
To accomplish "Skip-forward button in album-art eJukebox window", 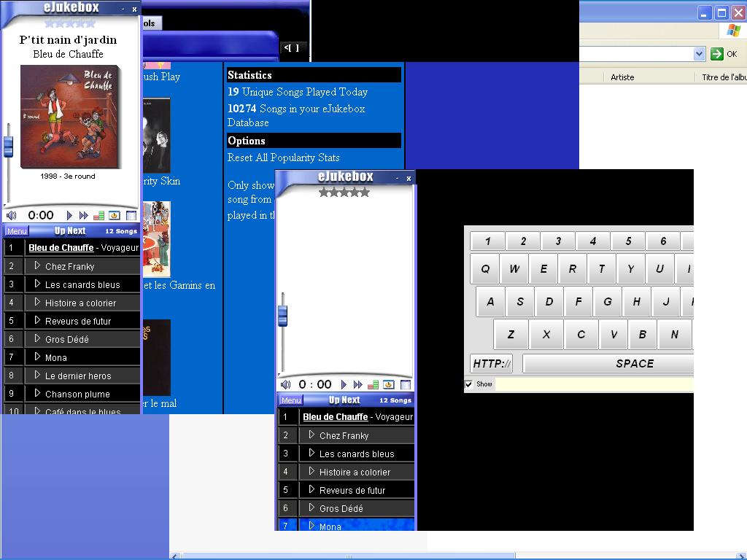I will [84, 216].
